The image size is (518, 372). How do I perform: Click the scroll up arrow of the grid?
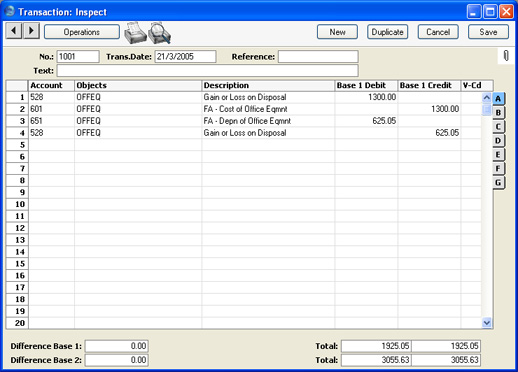click(487, 98)
